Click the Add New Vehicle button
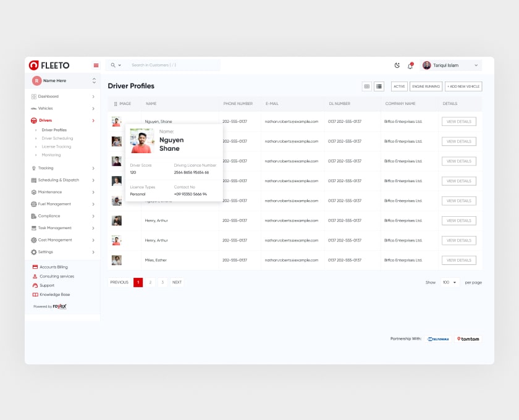Image resolution: width=519 pixels, height=420 pixels. [x=463, y=86]
